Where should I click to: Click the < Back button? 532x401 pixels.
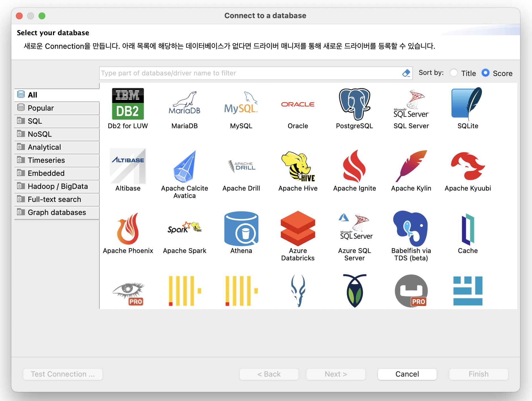click(269, 374)
